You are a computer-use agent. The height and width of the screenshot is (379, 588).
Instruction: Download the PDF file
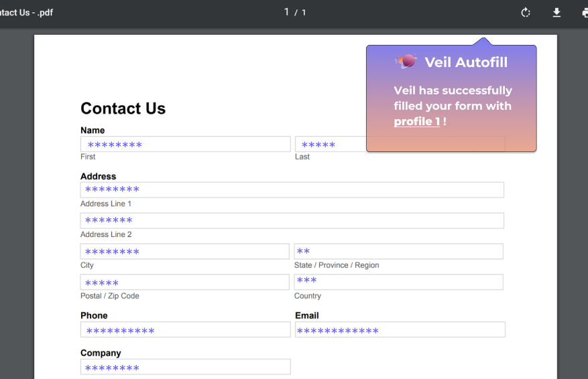point(556,13)
